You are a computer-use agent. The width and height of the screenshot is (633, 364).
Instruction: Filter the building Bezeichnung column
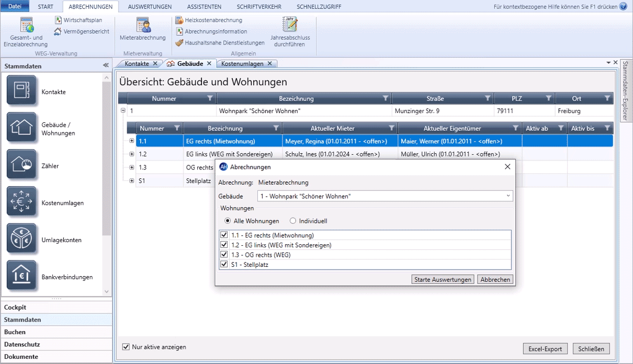(386, 98)
